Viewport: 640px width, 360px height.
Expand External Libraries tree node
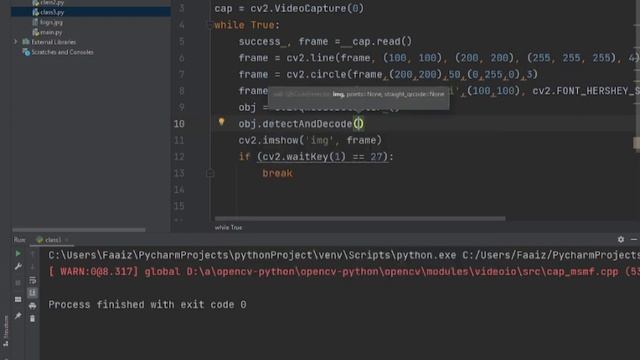(16, 42)
